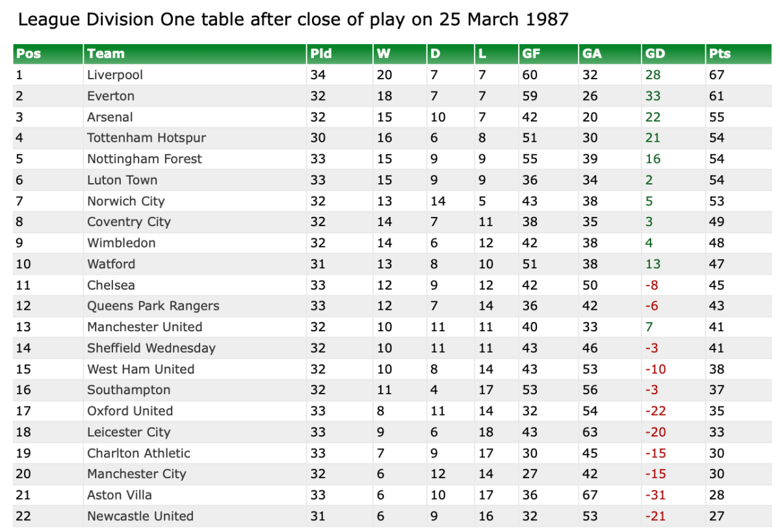Image resolution: width=780 pixels, height=532 pixels.
Task: Click the League Division One table heading
Action: click(293, 20)
